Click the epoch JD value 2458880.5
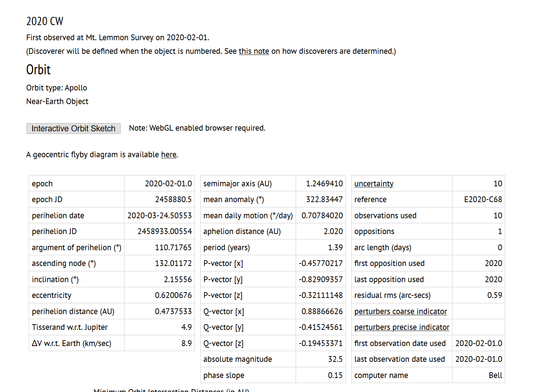This screenshot has height=392, width=554. pos(173,200)
